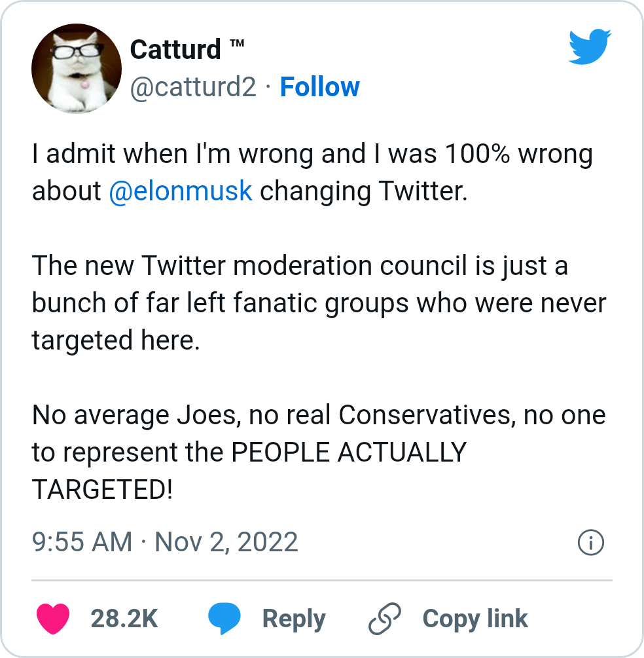Follow the @catturd2 account
This screenshot has height=658, width=644.
(319, 87)
